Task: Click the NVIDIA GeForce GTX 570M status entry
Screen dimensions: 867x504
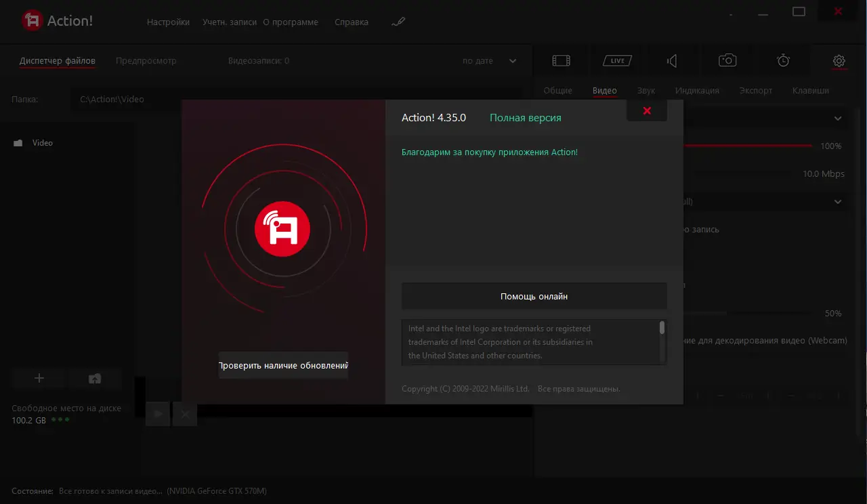Action: tap(217, 491)
